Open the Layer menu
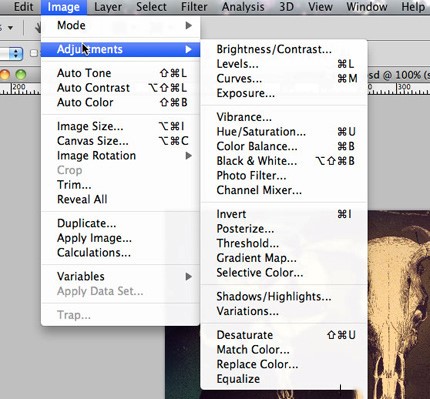The width and height of the screenshot is (430, 399). click(x=108, y=7)
